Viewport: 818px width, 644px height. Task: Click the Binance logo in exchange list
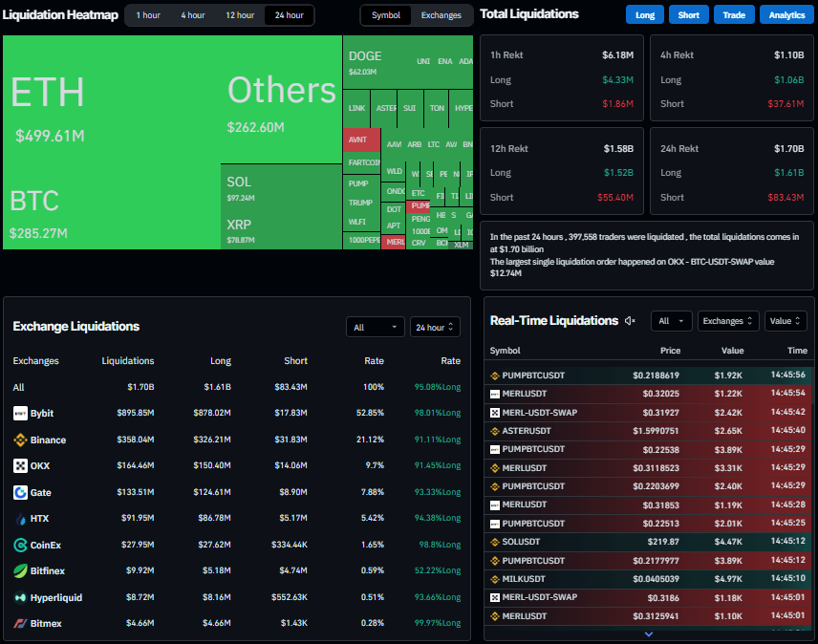pyautogui.click(x=20, y=440)
